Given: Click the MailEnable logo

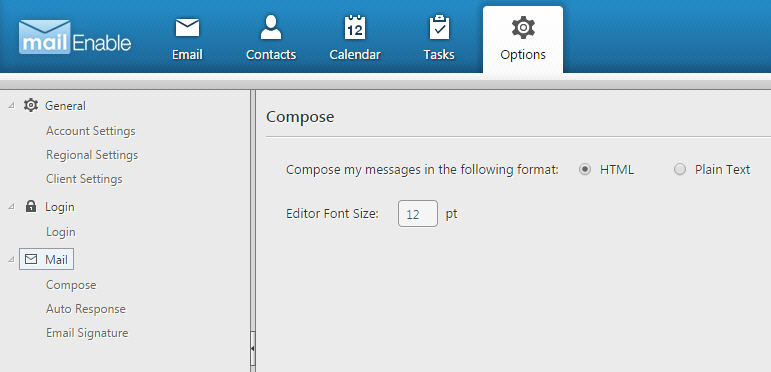Looking at the screenshot, I should tap(75, 37).
